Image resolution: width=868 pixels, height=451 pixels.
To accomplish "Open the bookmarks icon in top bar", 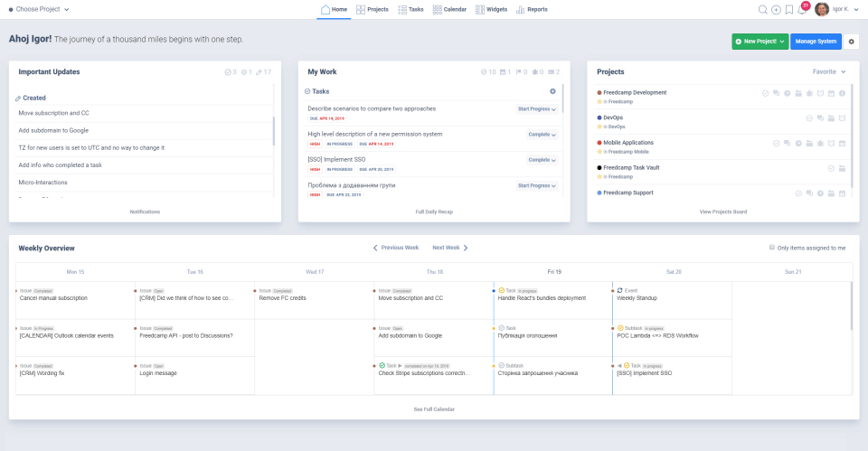I will [x=789, y=9].
